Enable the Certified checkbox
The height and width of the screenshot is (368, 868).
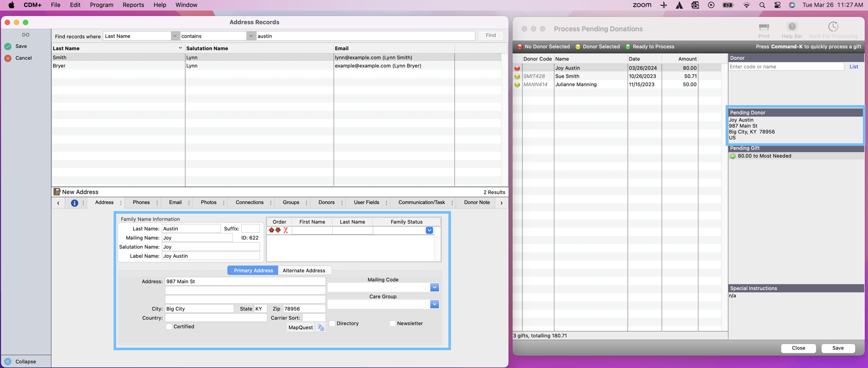pos(169,326)
